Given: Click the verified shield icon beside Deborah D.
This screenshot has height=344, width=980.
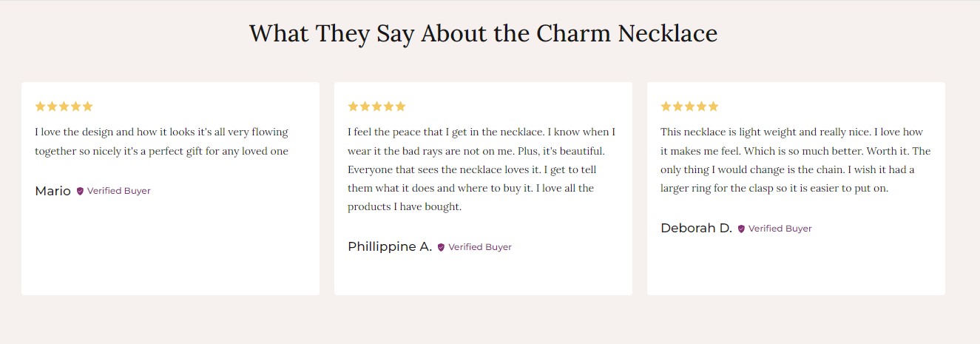Looking at the screenshot, I should coord(741,229).
